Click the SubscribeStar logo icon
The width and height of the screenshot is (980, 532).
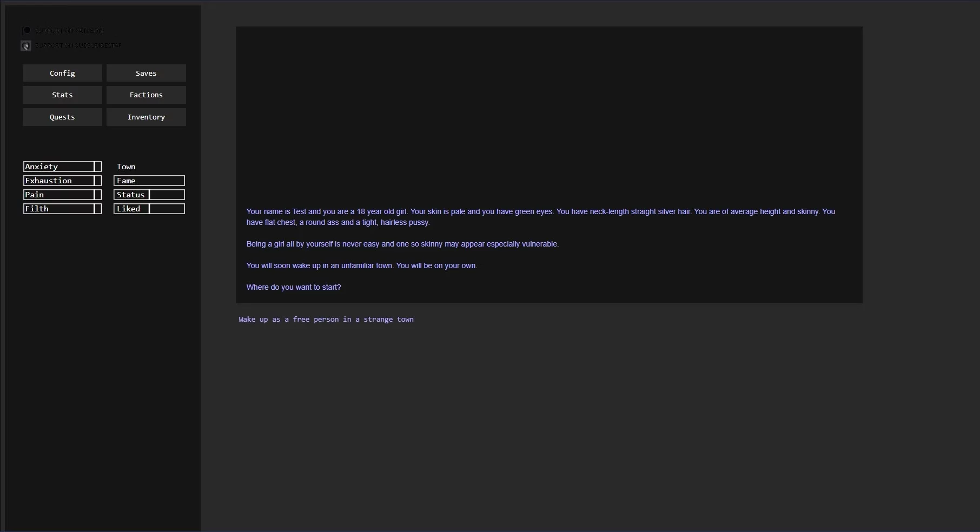tap(26, 46)
